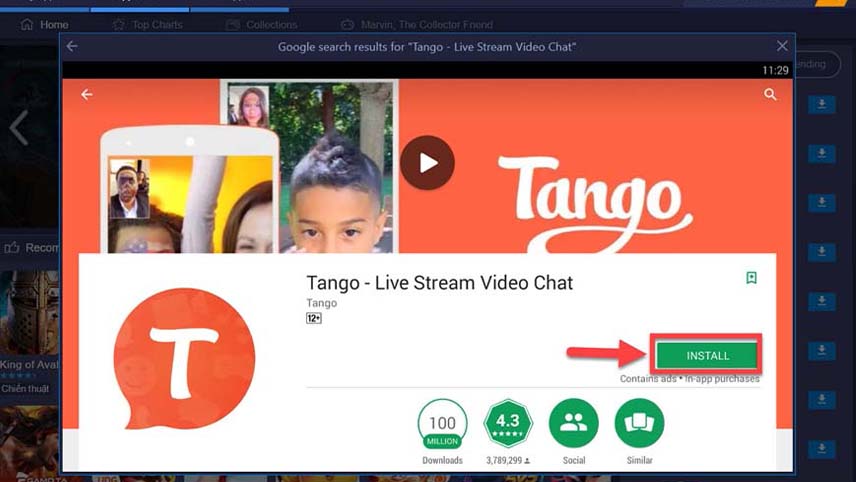856x482 pixels.
Task: Open King of Avalon game thumbnail
Action: pos(29,312)
